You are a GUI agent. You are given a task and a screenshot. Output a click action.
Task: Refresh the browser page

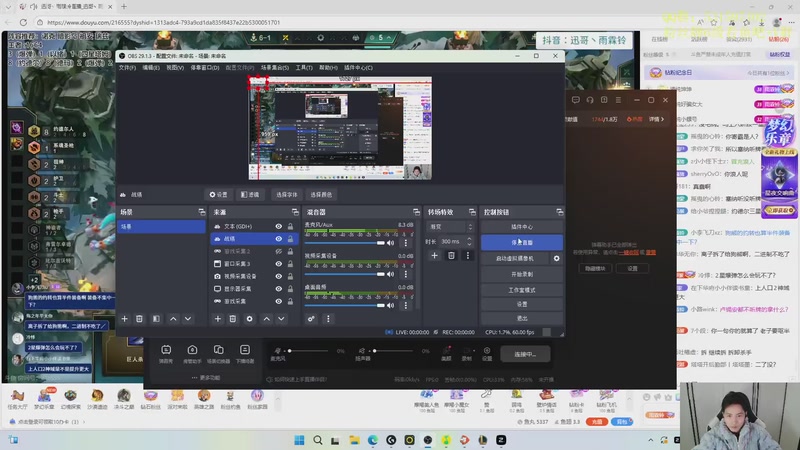coord(23,22)
